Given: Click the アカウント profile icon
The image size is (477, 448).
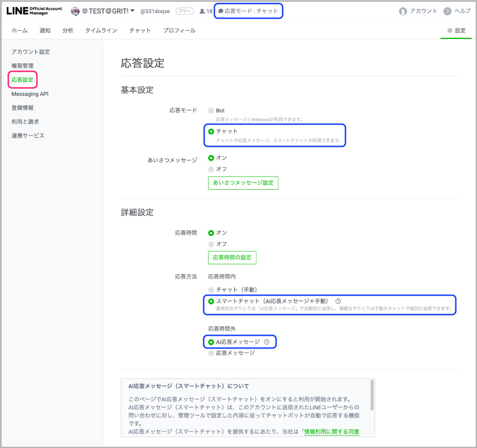Looking at the screenshot, I should (x=403, y=11).
